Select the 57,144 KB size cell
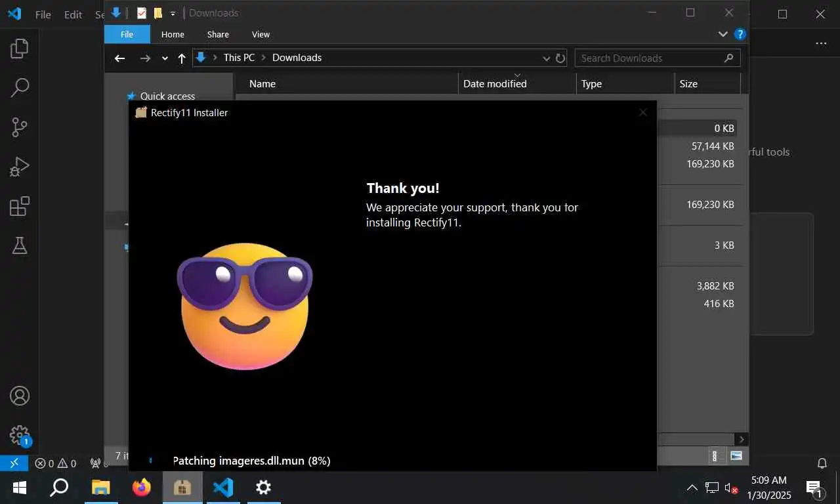The image size is (840, 504). pos(713,146)
